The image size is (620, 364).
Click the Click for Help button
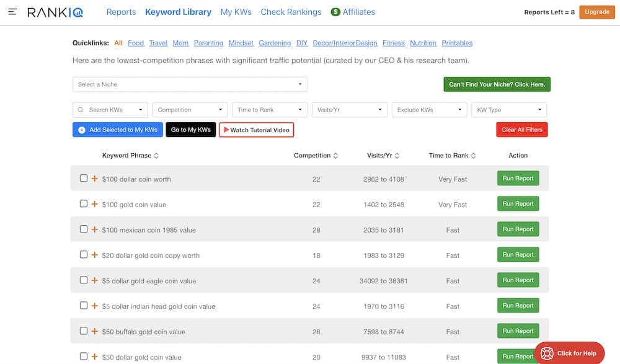click(x=570, y=353)
